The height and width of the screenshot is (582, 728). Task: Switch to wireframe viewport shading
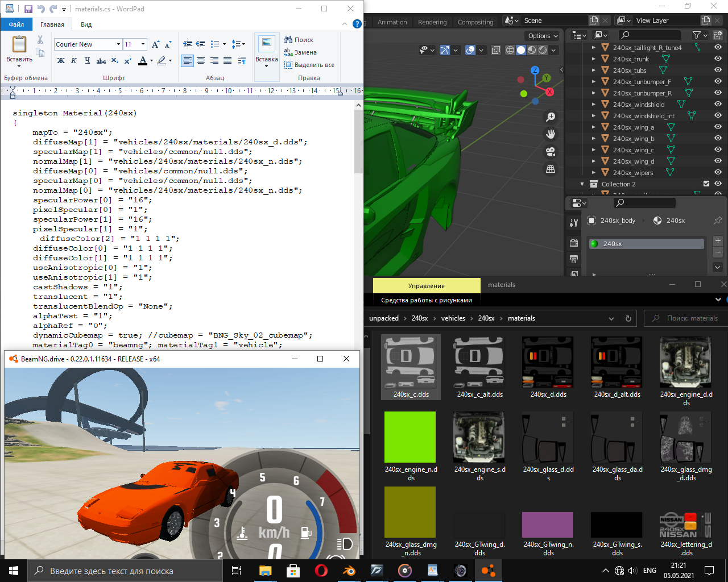[x=510, y=50]
